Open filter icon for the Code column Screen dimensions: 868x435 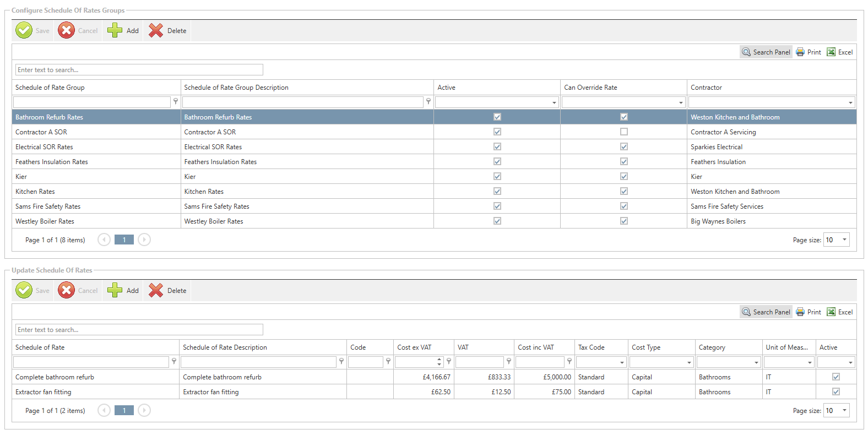point(388,362)
